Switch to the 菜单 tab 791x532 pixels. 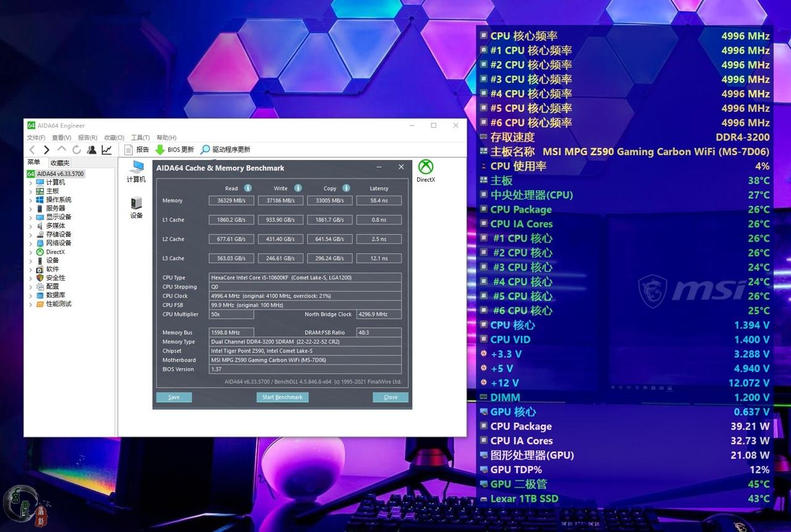[34, 163]
